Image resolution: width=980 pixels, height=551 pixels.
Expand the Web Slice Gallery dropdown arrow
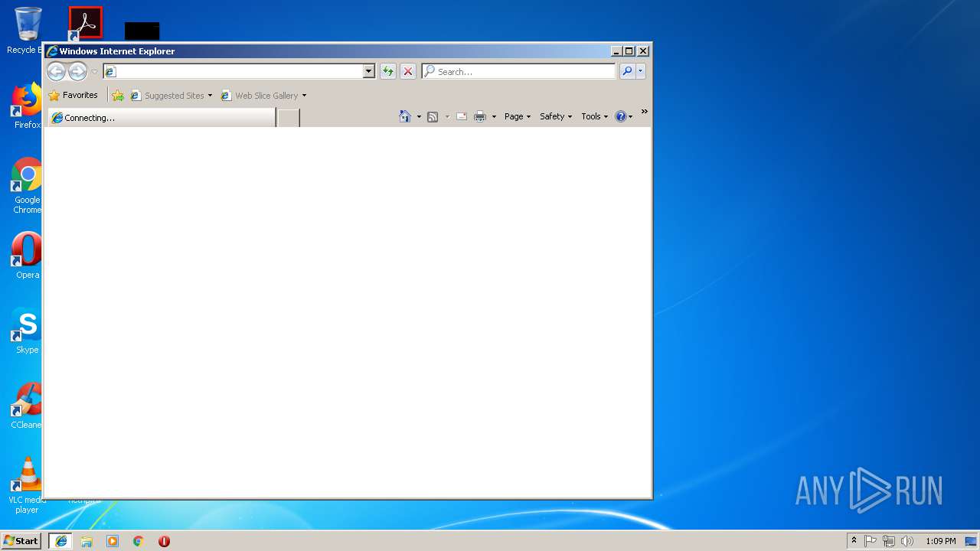[304, 96]
